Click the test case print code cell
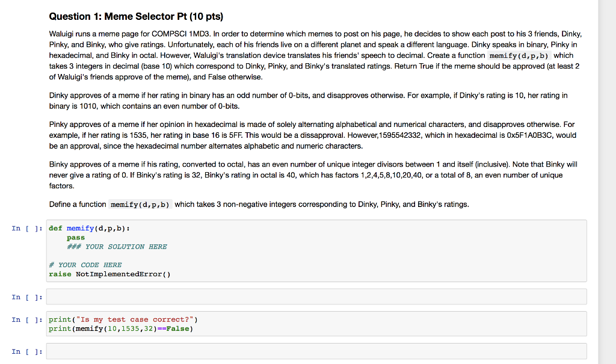The image size is (616, 364). [x=316, y=324]
